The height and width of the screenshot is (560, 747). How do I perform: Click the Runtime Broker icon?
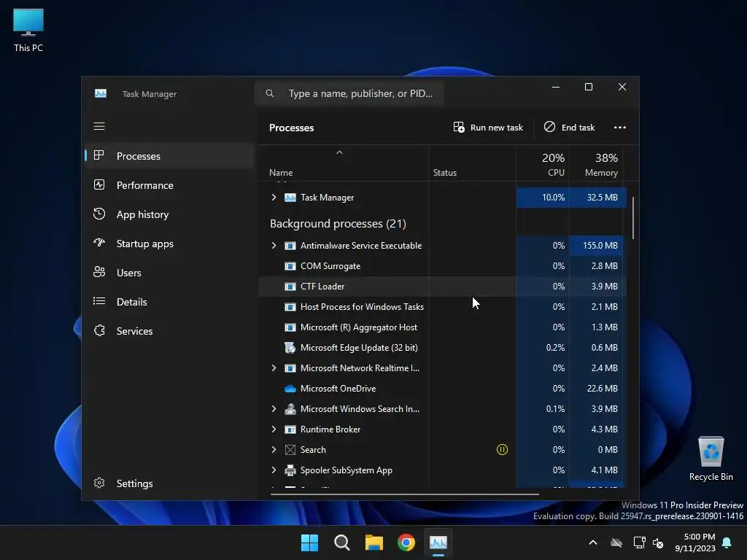pos(290,429)
